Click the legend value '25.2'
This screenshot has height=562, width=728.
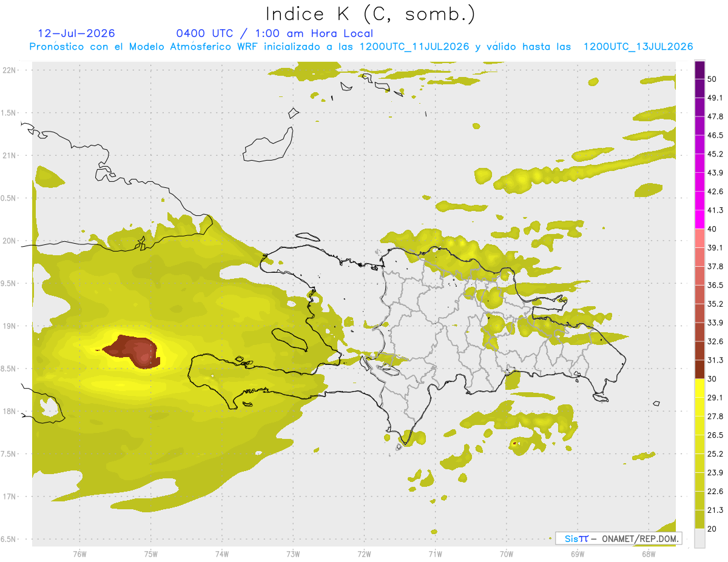[715, 454]
